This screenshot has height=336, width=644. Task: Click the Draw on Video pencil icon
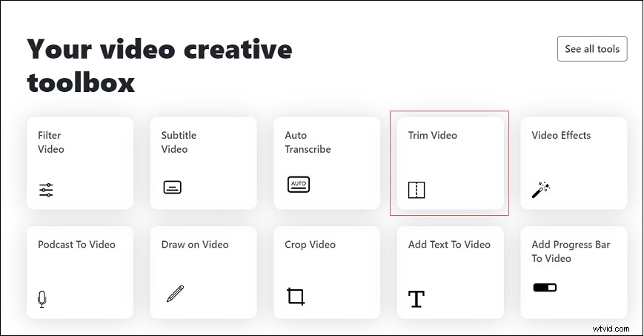pyautogui.click(x=176, y=293)
